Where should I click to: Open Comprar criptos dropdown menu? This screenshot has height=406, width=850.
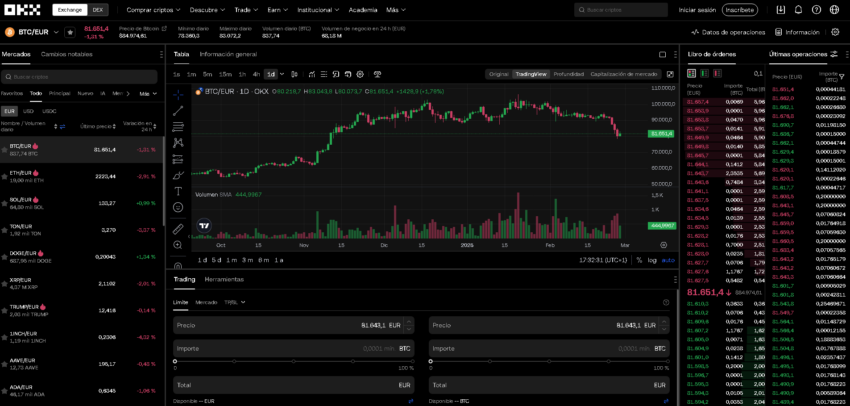point(153,10)
